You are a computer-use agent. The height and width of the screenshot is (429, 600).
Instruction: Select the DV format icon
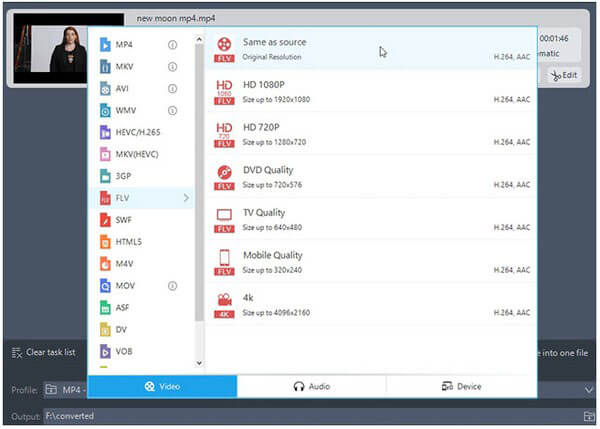tap(105, 329)
